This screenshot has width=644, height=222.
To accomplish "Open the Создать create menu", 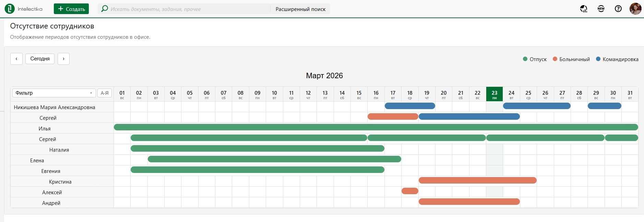I will click(71, 9).
